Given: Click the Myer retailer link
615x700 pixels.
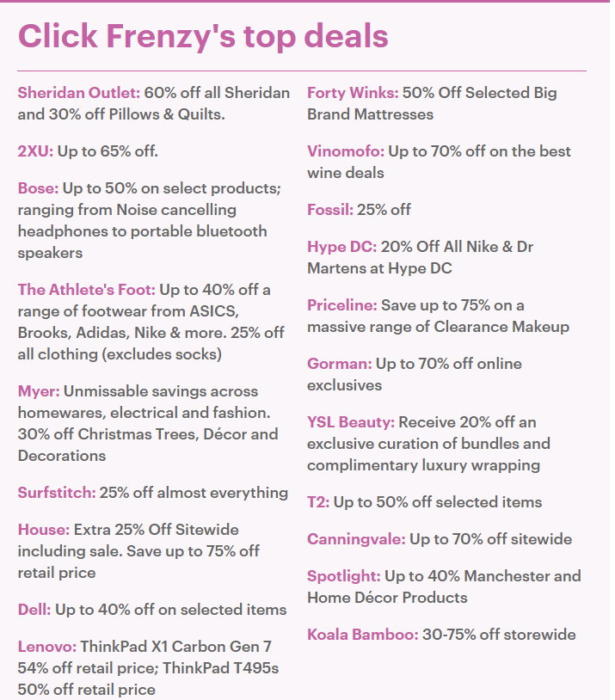Looking at the screenshot, I should point(39,391).
